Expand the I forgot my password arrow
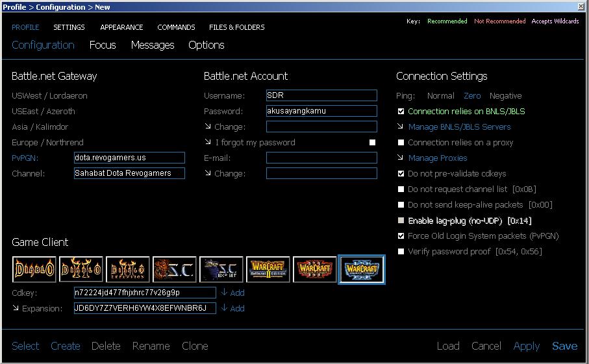589x364 pixels. (x=208, y=142)
